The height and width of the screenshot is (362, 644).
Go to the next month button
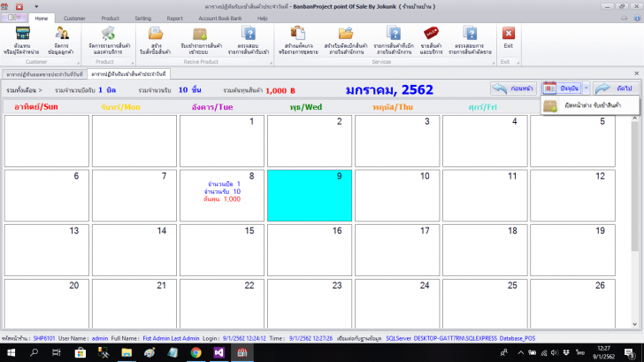pyautogui.click(x=616, y=89)
